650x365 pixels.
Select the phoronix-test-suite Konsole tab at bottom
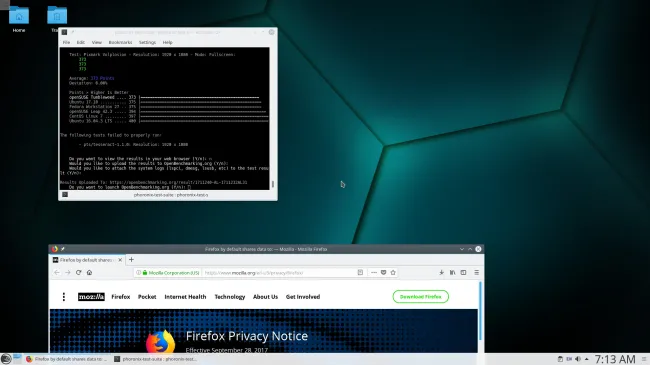point(171,195)
